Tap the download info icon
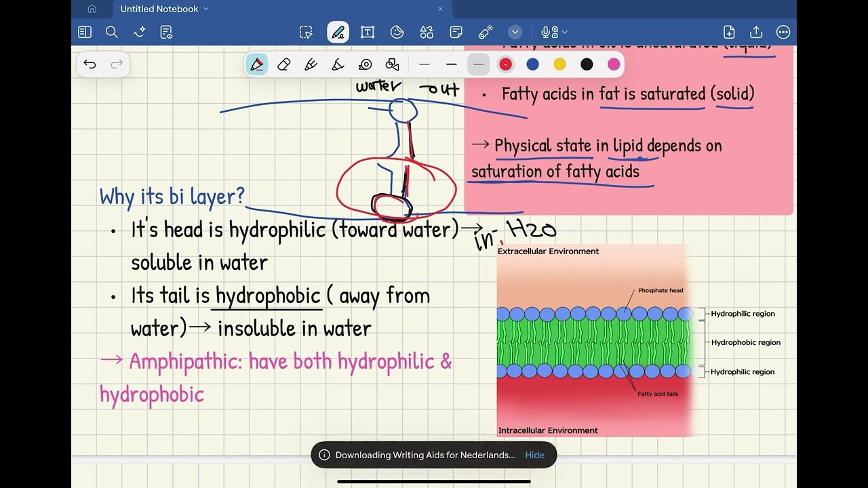 (x=324, y=455)
